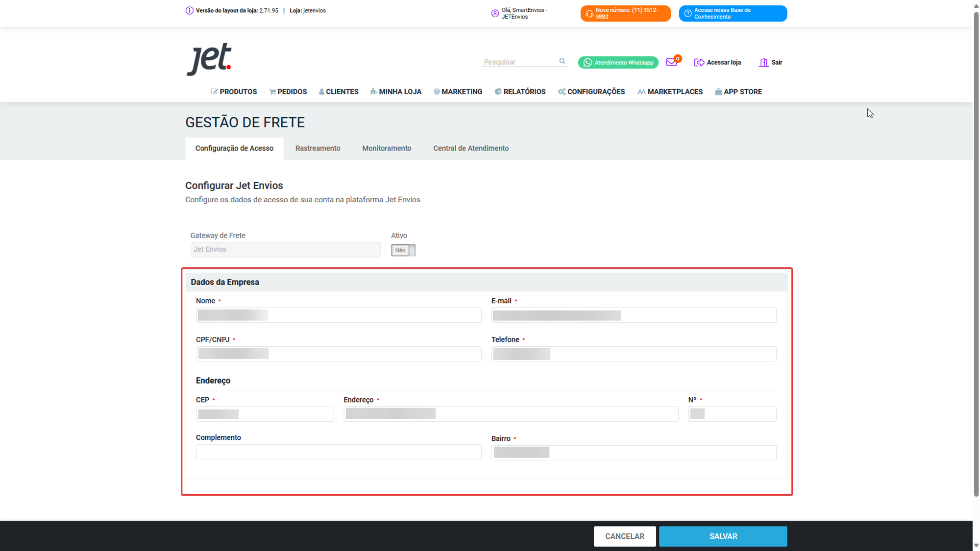Image resolution: width=980 pixels, height=551 pixels.
Task: Select the Central de Atendimento tab
Action: point(470,148)
